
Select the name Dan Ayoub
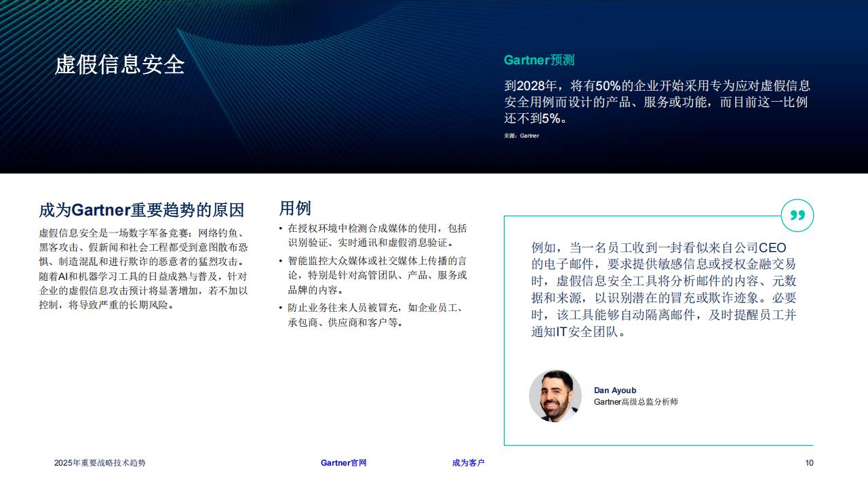[615, 390]
